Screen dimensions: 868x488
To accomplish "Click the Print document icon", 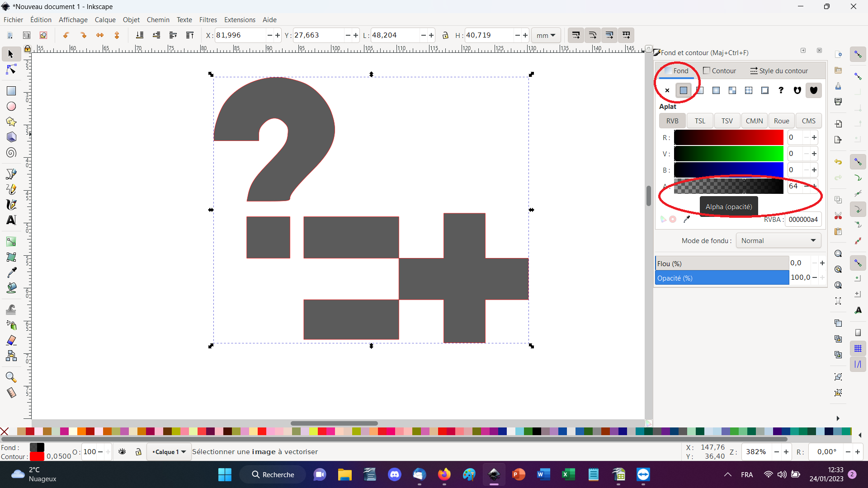I will click(x=838, y=102).
